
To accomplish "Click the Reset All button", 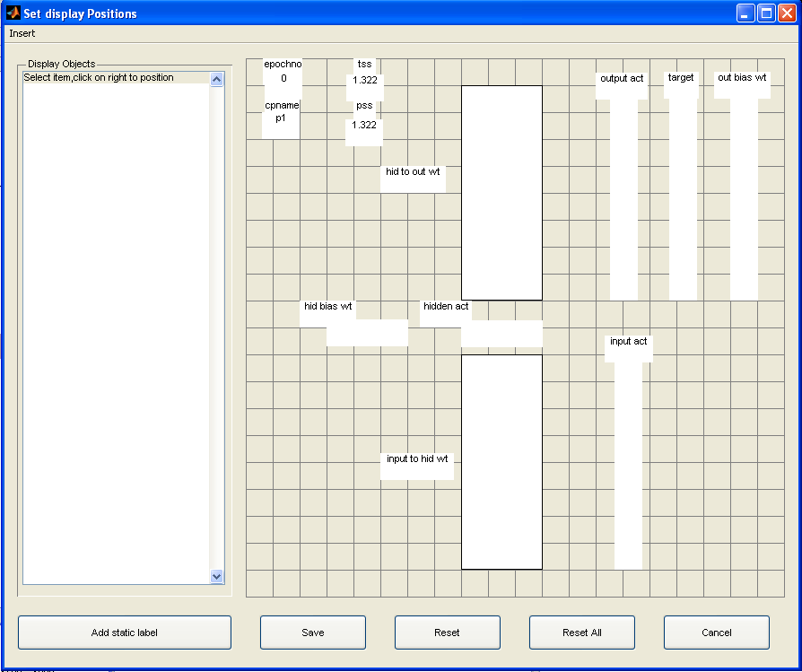I will click(x=581, y=633).
